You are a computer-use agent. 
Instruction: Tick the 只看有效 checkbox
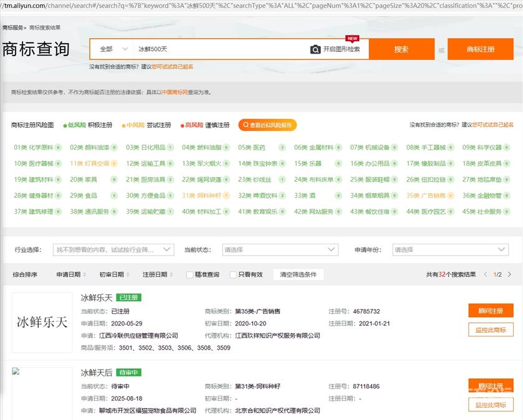click(x=233, y=275)
